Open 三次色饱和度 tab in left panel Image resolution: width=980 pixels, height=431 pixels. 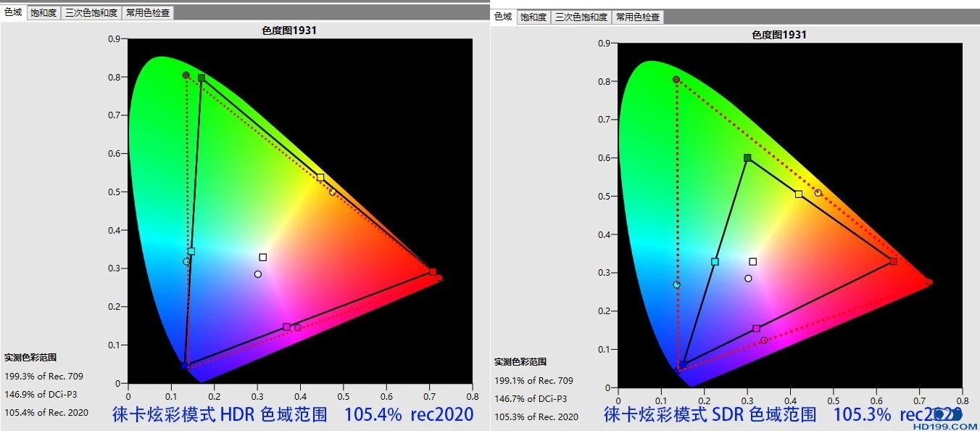click(91, 12)
